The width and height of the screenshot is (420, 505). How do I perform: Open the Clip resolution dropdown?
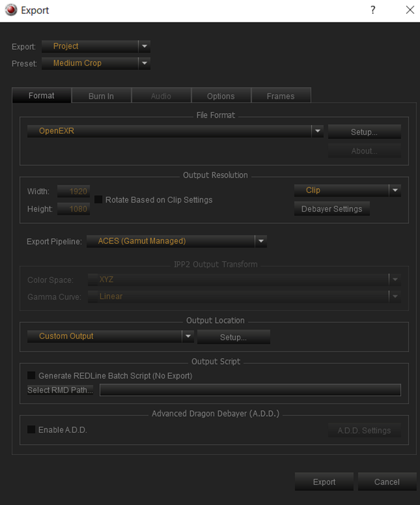coord(347,191)
